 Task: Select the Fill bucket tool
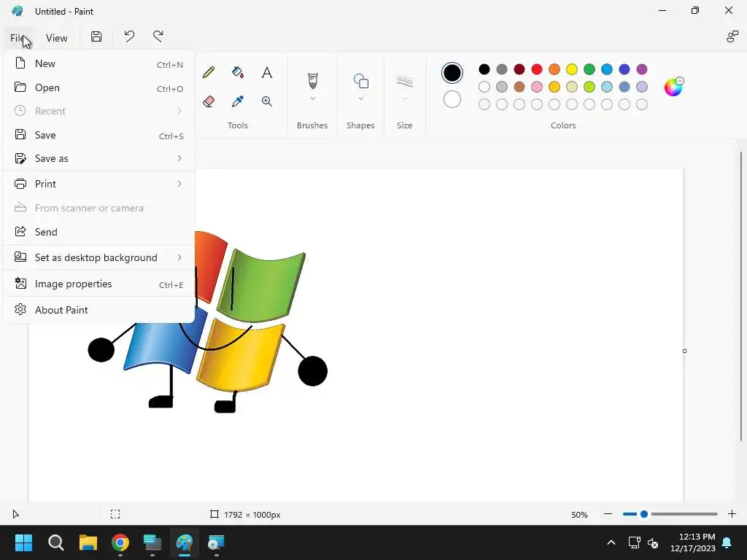[x=237, y=72]
